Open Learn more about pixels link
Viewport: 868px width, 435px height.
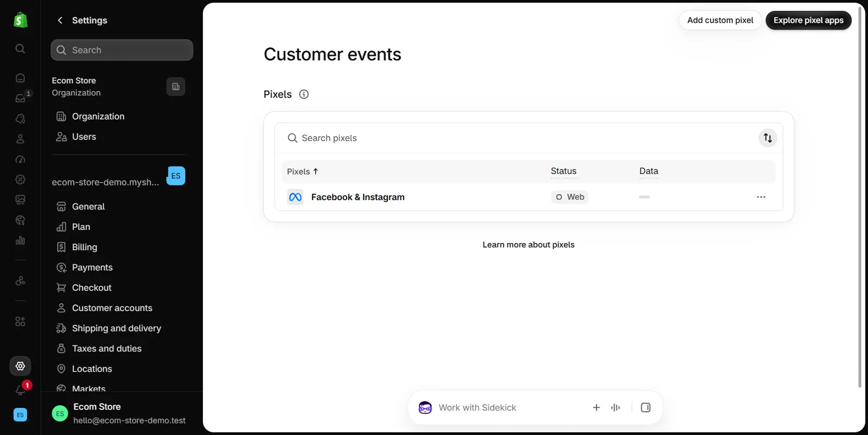click(x=528, y=245)
